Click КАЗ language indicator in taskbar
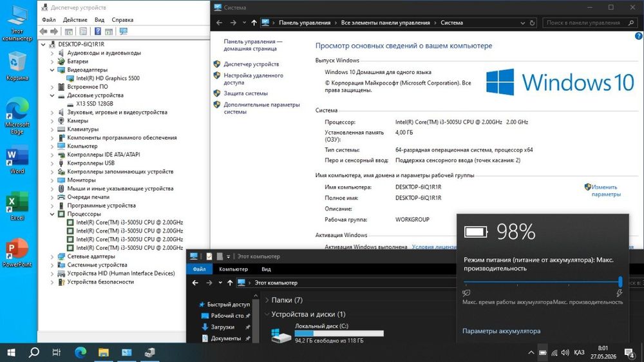This screenshot has height=362, width=644. pyautogui.click(x=579, y=352)
